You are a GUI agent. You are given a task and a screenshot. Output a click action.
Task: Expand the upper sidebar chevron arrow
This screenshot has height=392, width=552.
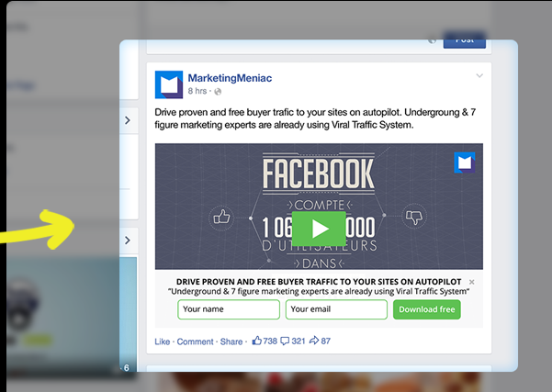pyautogui.click(x=128, y=120)
